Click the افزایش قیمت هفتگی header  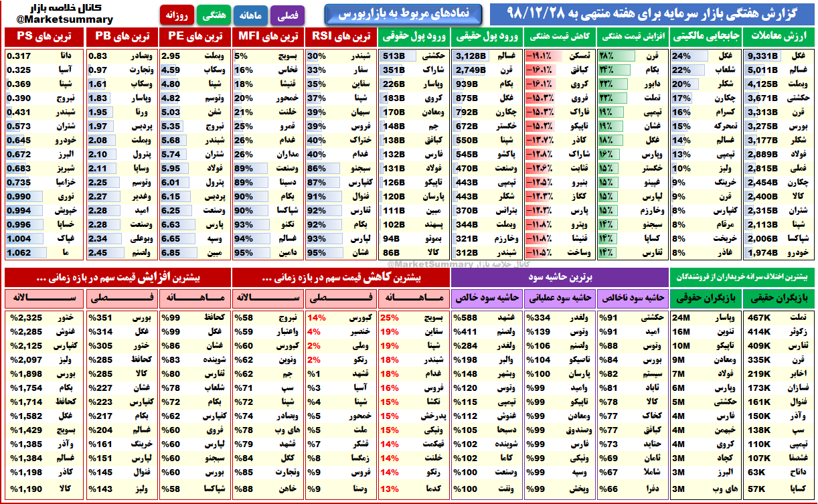633,36
